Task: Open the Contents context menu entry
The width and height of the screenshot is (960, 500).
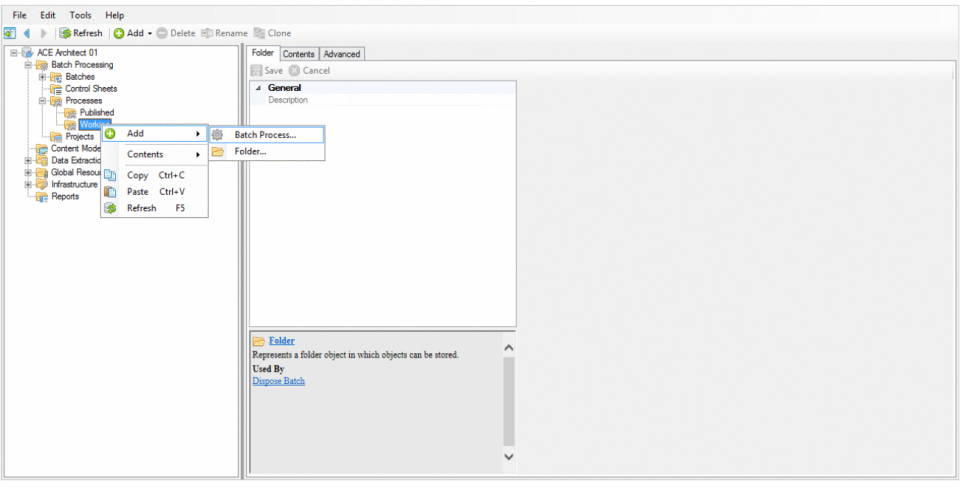Action: pos(155,154)
